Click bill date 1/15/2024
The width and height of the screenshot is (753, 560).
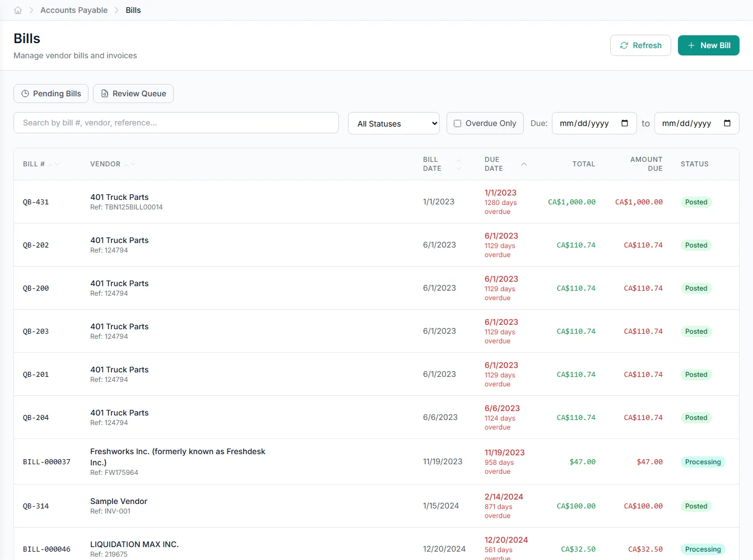tap(441, 506)
